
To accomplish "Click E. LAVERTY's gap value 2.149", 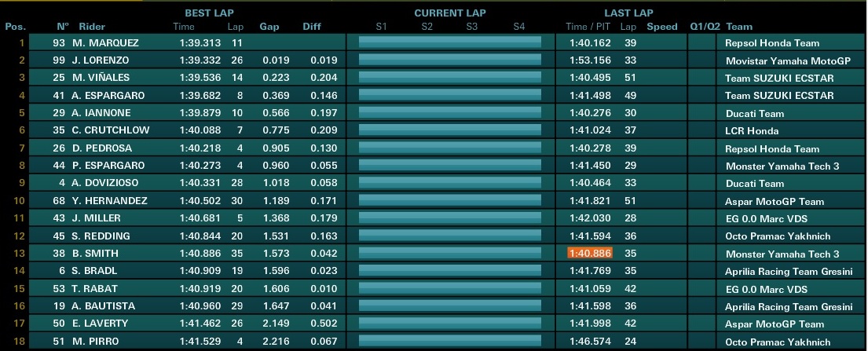I will click(x=276, y=324).
